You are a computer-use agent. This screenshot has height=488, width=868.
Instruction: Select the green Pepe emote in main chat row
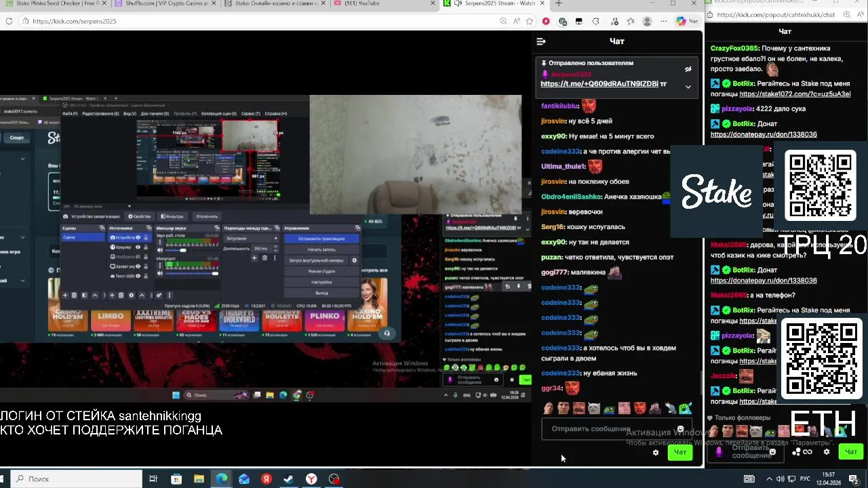(x=609, y=408)
